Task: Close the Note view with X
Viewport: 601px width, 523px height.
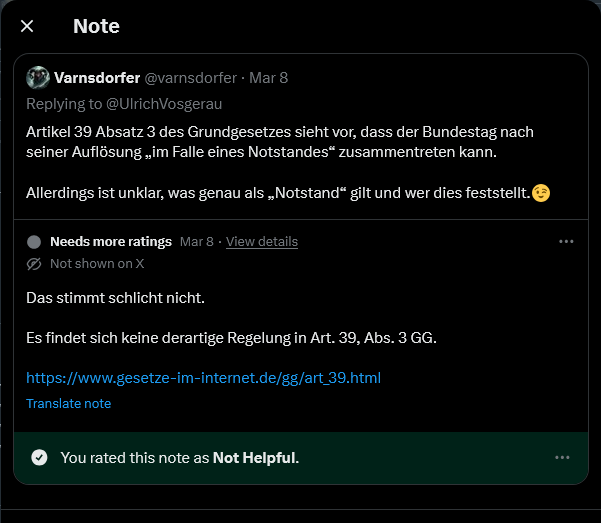Action: [27, 26]
